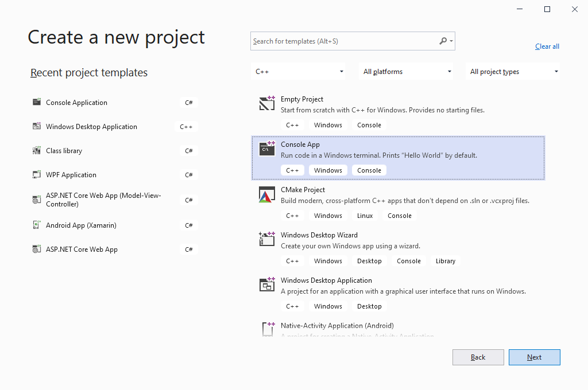The image size is (588, 390).
Task: Click the Clear all link
Action: click(x=547, y=46)
